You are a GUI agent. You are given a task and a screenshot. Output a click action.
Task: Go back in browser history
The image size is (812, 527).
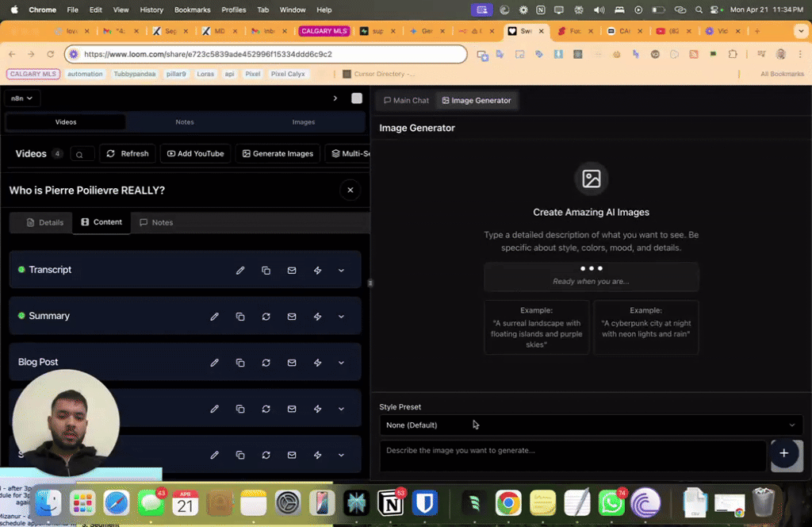click(12, 54)
